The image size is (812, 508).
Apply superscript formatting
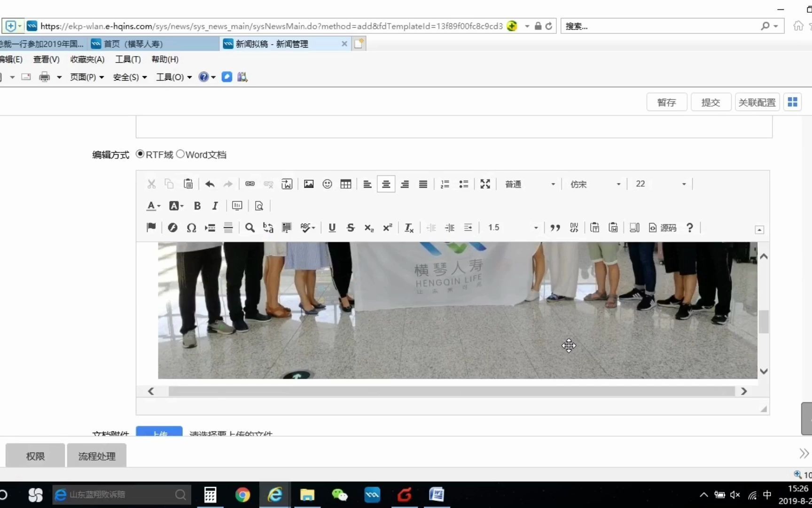(x=388, y=228)
